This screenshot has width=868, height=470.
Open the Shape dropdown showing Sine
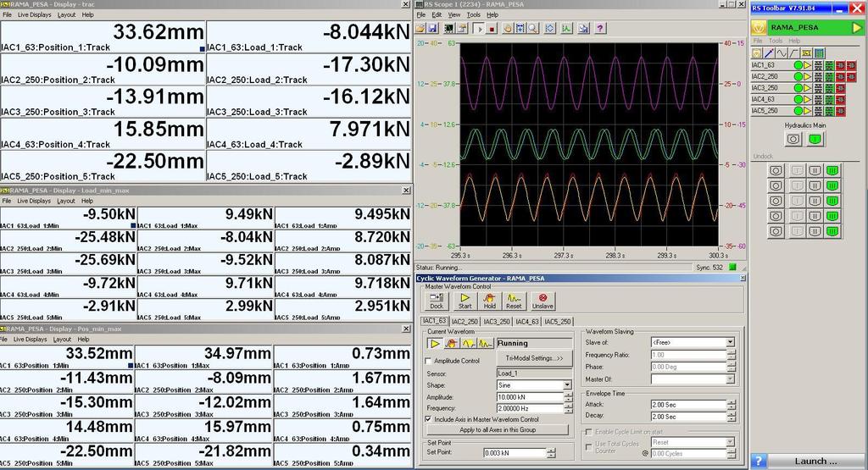tap(567, 384)
